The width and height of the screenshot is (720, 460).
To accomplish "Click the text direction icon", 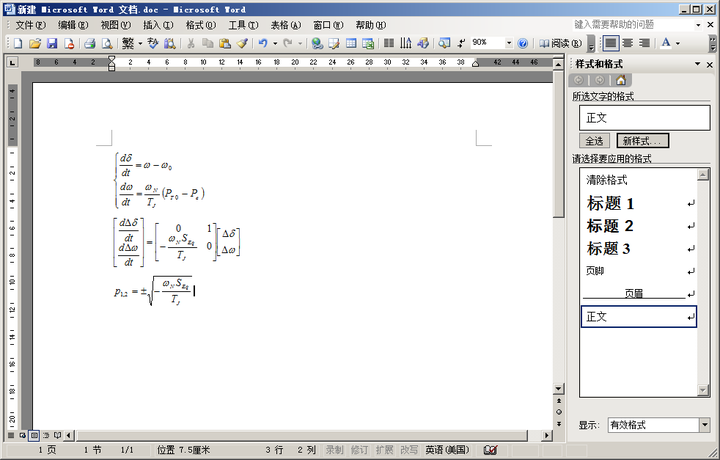I will coord(405,43).
